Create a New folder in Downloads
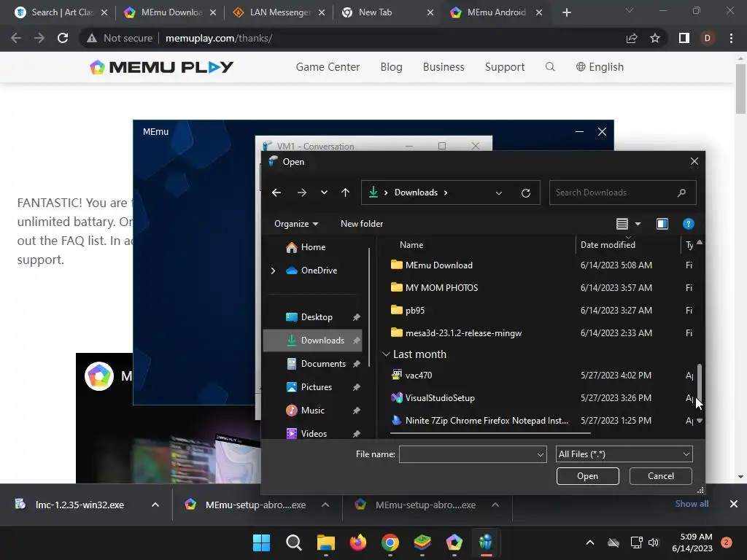 point(362,224)
